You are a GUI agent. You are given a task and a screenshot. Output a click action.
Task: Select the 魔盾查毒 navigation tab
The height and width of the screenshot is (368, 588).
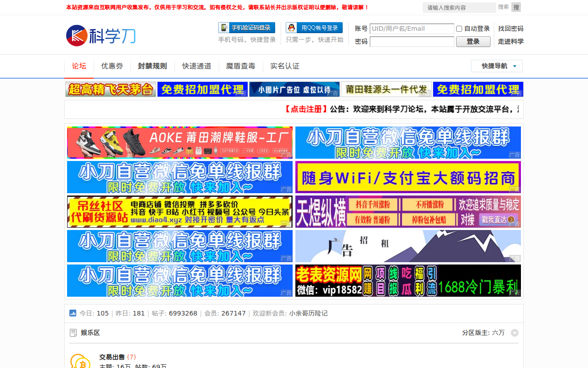click(241, 66)
